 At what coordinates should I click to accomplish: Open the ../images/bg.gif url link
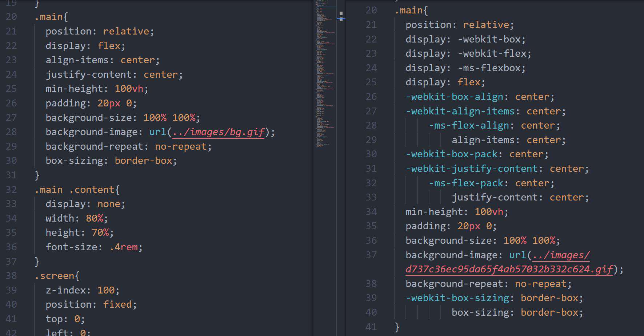click(219, 132)
